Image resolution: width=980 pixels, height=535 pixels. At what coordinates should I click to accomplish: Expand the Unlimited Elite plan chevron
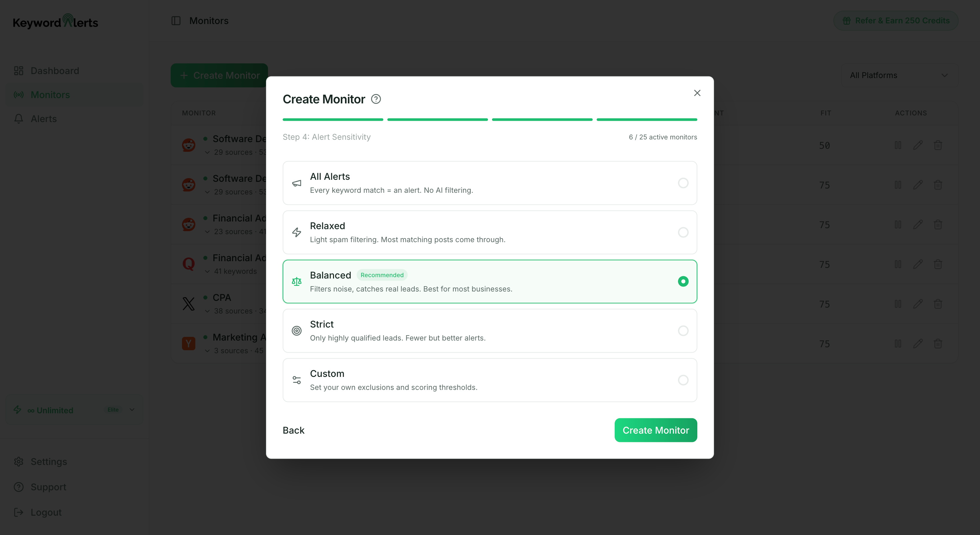(132, 410)
